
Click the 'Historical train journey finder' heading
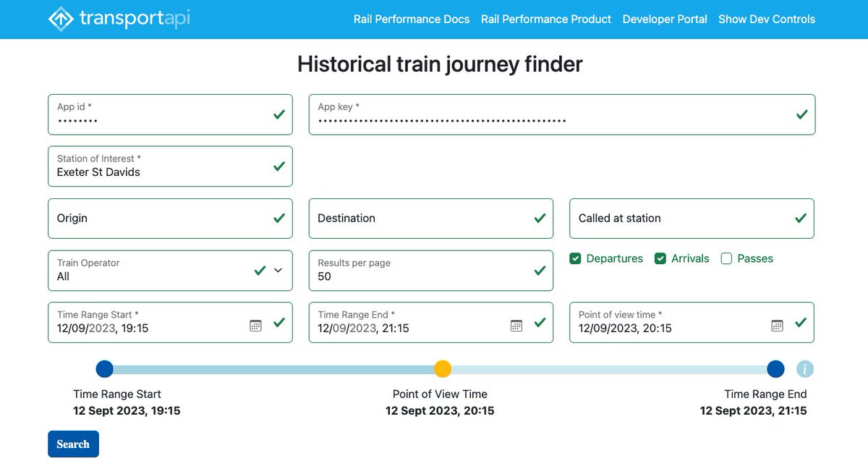[x=440, y=64]
